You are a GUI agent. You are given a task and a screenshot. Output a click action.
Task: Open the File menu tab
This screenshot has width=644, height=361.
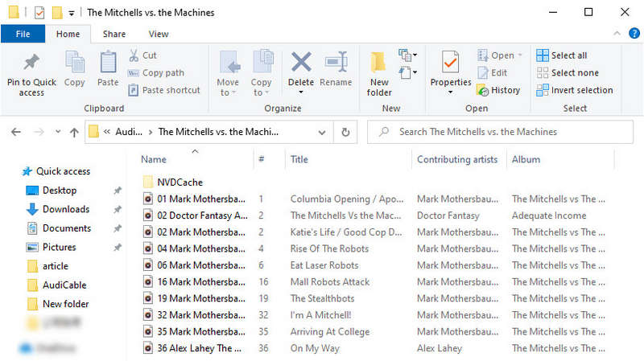[23, 34]
